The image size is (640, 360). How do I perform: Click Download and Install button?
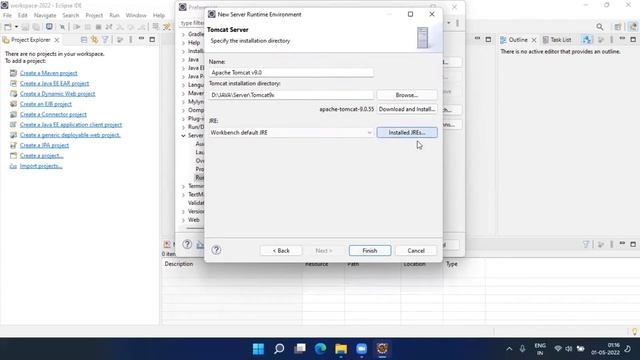click(x=407, y=109)
